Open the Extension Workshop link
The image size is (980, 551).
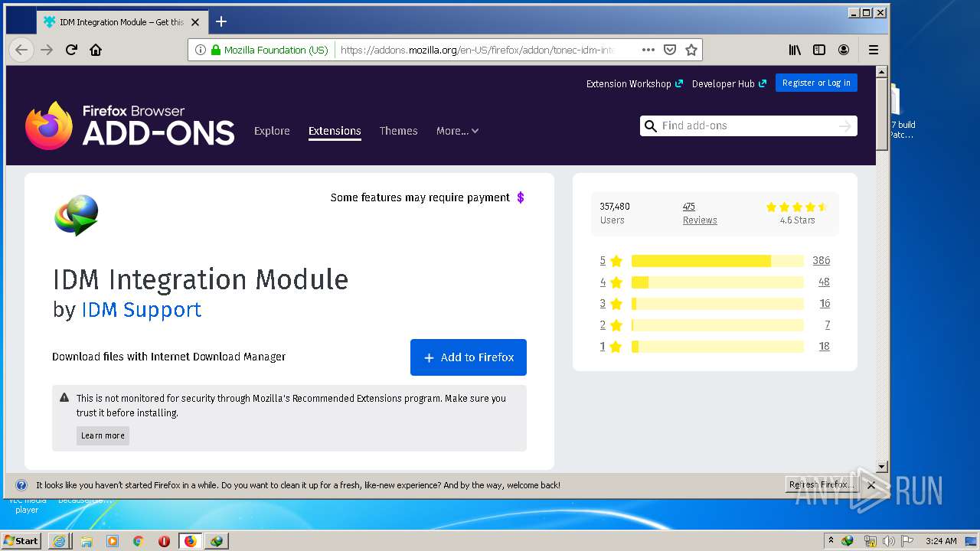tap(635, 83)
